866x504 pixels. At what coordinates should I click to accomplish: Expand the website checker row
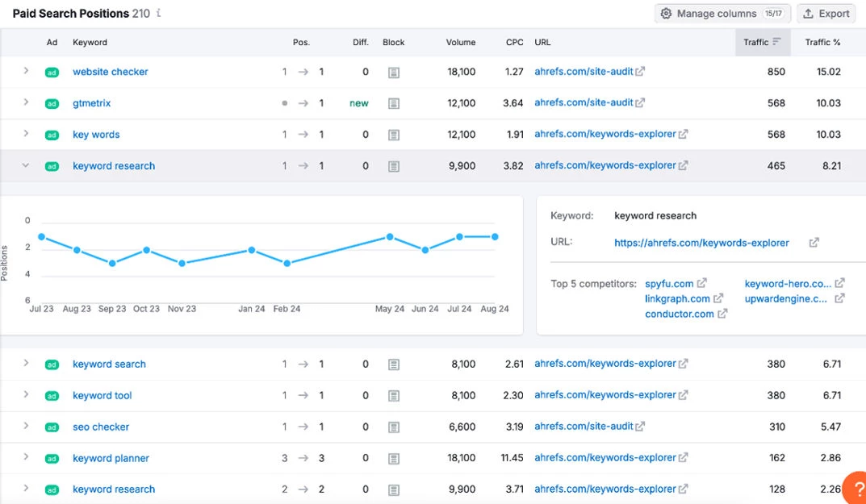click(25, 71)
